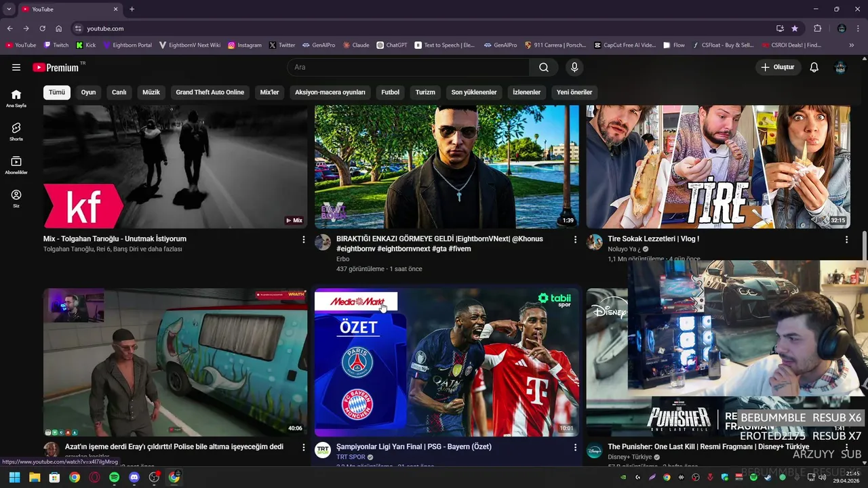
Task: Open Disney+ Türkiye channel avatar
Action: (595, 451)
